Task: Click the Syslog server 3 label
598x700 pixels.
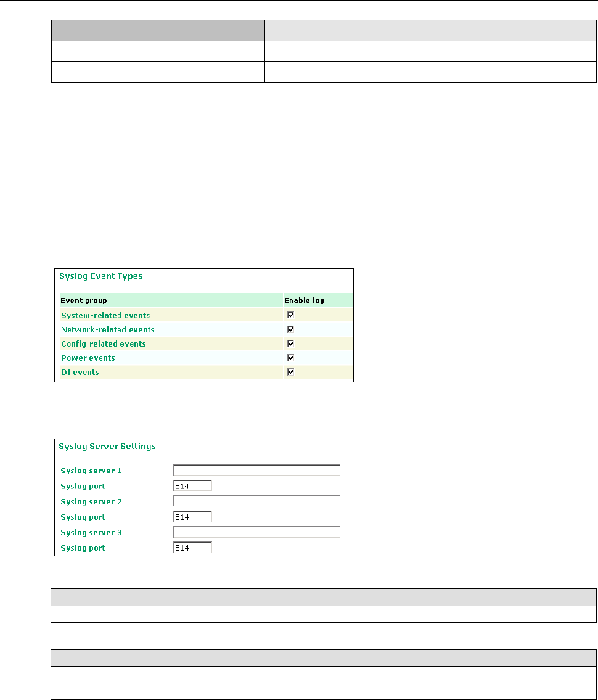Action: pos(91,533)
